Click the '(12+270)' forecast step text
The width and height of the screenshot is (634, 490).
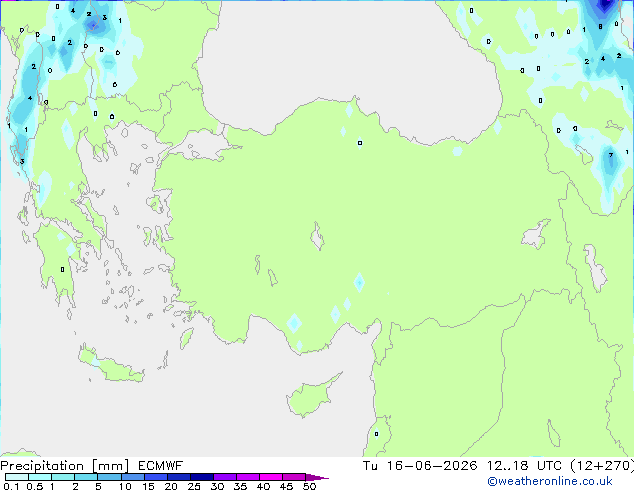tap(602, 466)
